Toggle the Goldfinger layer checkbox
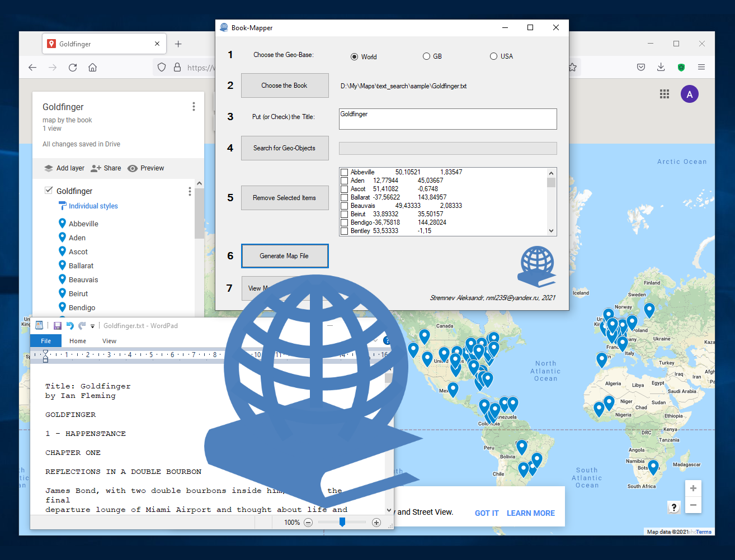This screenshot has width=735, height=560. coord(49,191)
